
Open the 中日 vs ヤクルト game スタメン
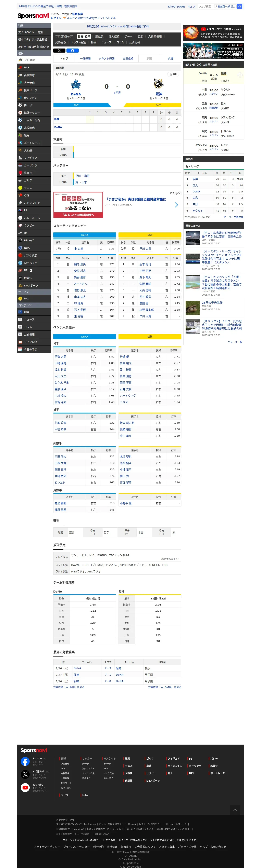click(x=214, y=94)
